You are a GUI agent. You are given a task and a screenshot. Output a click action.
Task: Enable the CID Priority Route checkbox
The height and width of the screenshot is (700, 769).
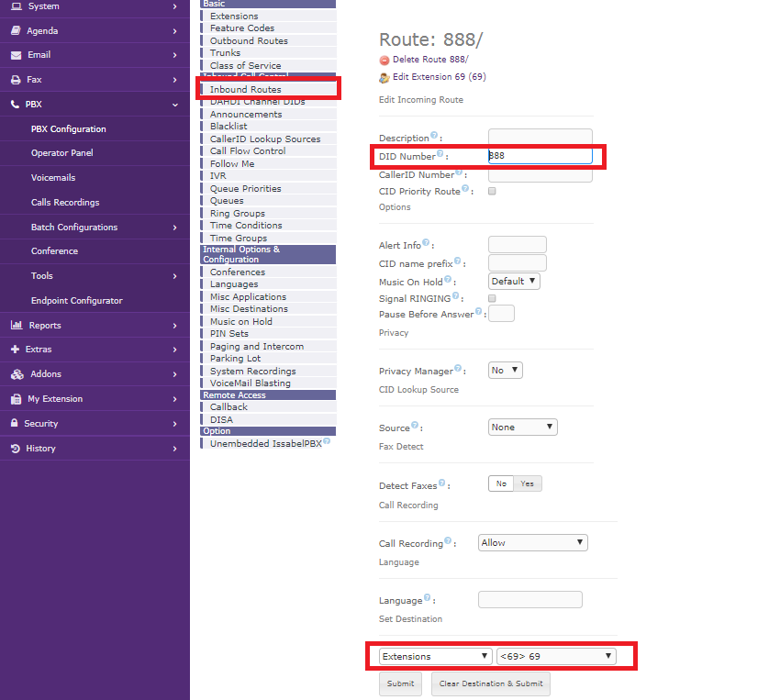click(x=492, y=191)
